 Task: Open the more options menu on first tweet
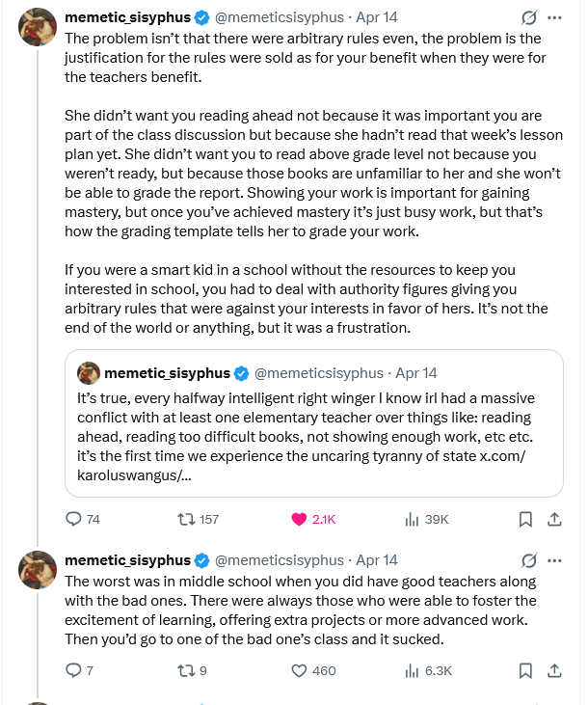(554, 18)
